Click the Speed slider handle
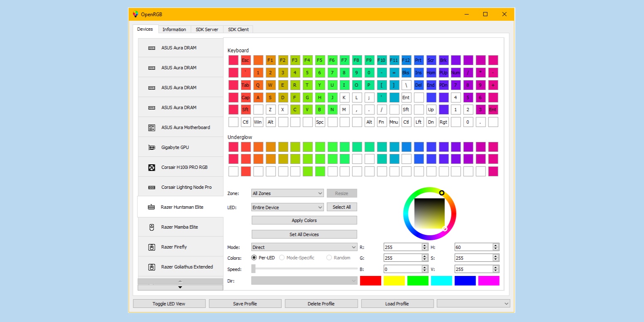Screen dimensions: 644x322 tap(254, 269)
